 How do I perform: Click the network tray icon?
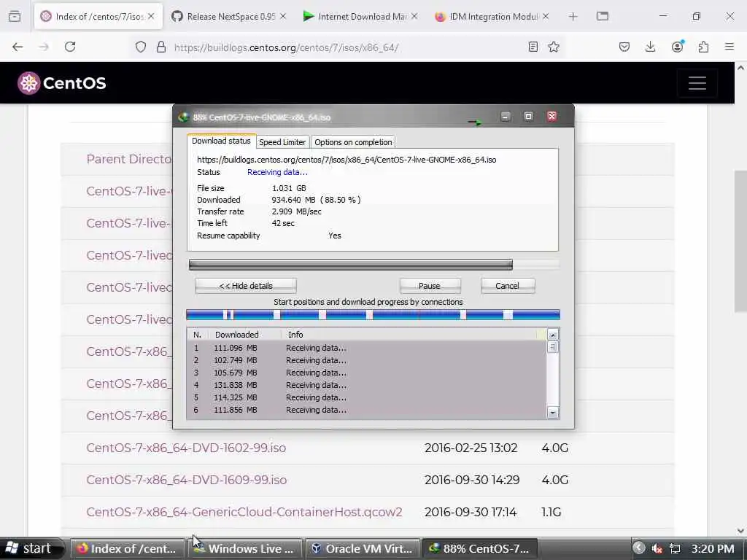tap(675, 548)
